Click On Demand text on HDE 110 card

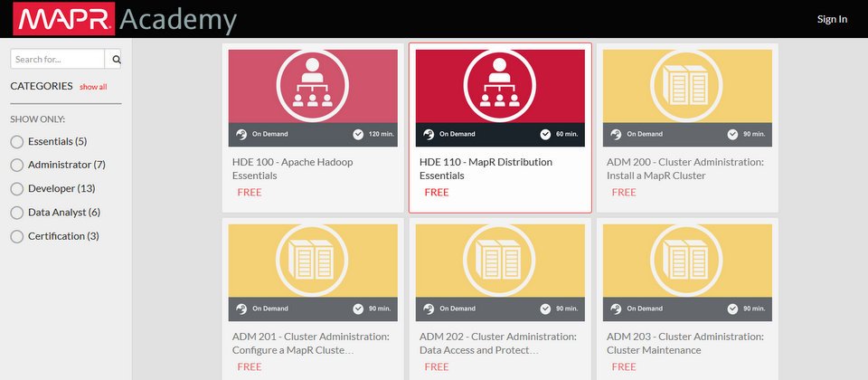[x=458, y=134]
